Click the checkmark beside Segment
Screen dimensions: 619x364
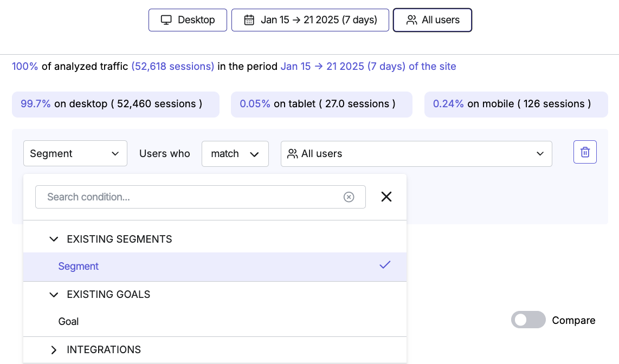point(385,265)
